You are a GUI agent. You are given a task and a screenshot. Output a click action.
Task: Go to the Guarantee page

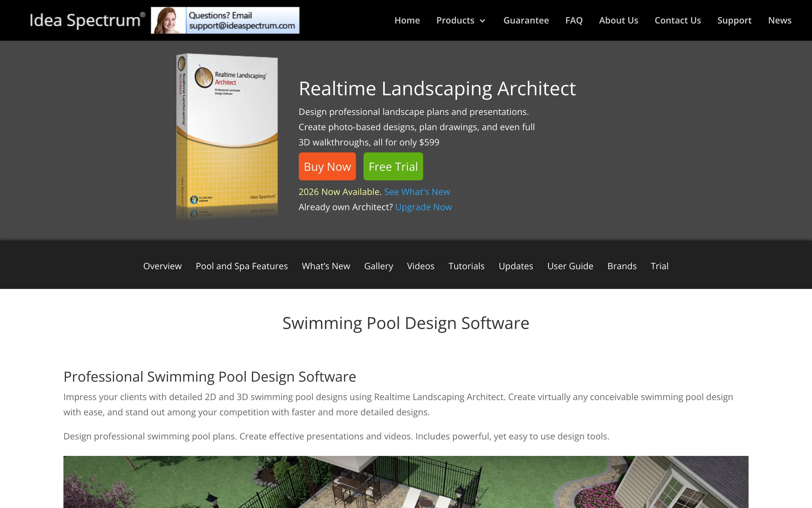526,20
